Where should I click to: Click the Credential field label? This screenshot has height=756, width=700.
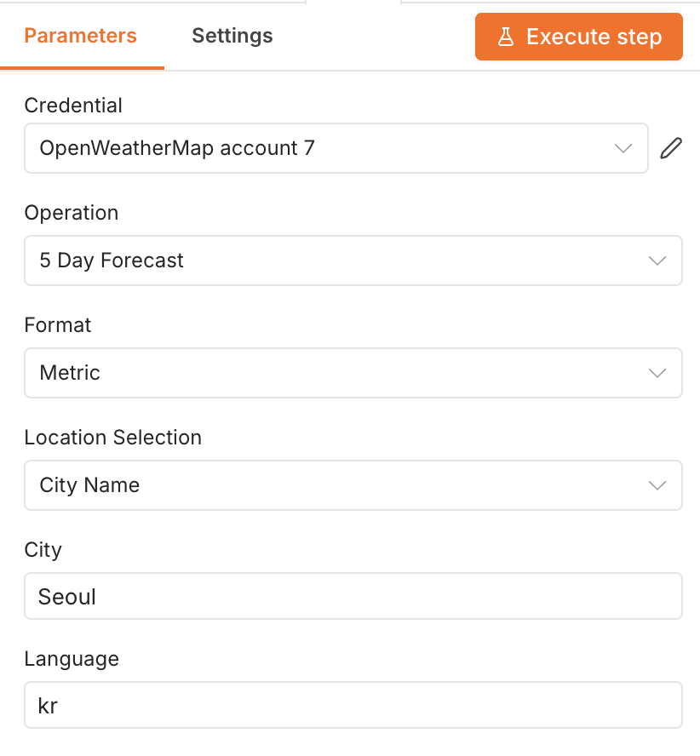tap(73, 105)
